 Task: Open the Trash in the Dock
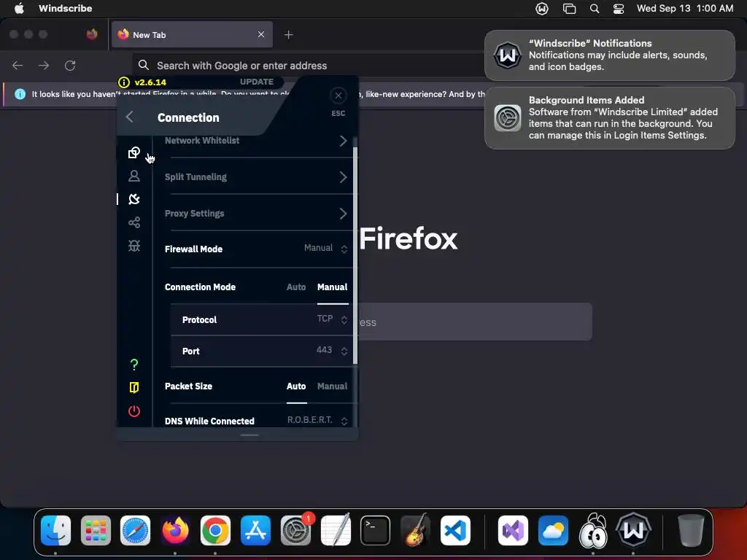[x=691, y=531]
